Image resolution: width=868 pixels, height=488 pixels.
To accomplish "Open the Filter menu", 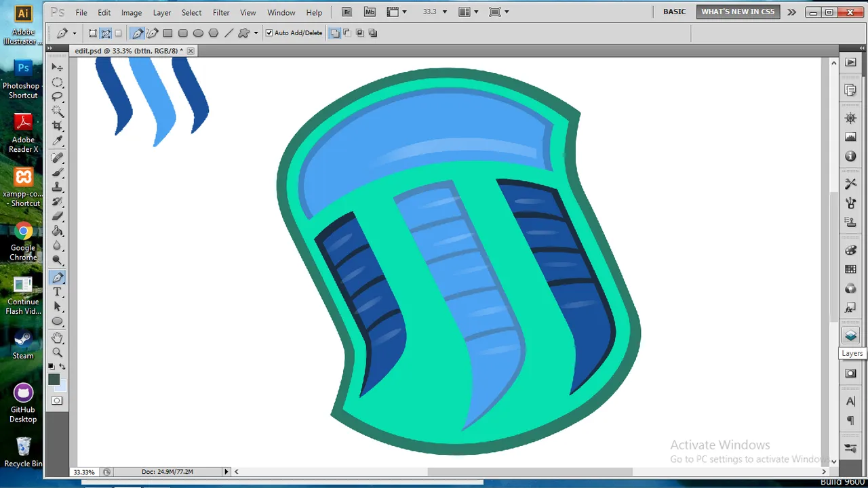I will [x=221, y=12].
